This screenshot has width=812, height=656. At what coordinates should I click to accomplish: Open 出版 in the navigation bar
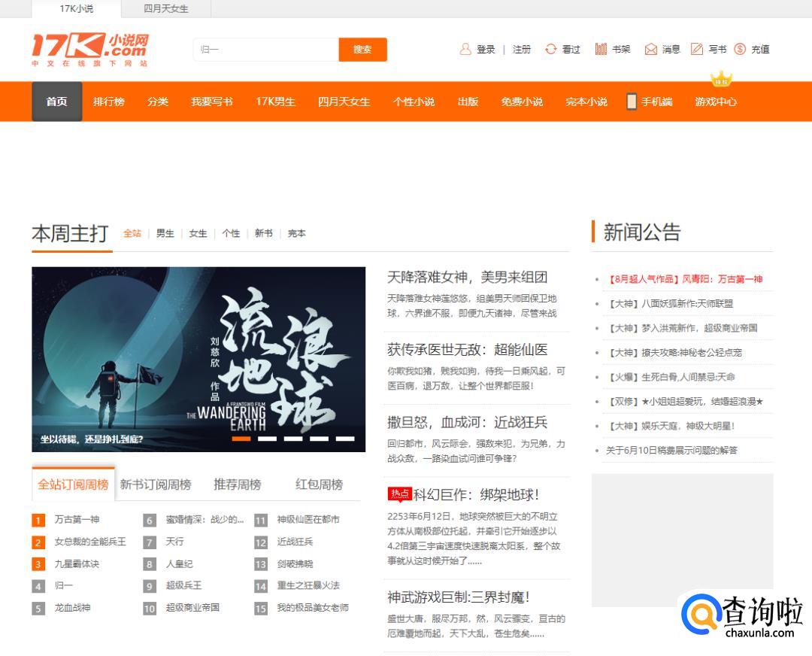point(468,102)
